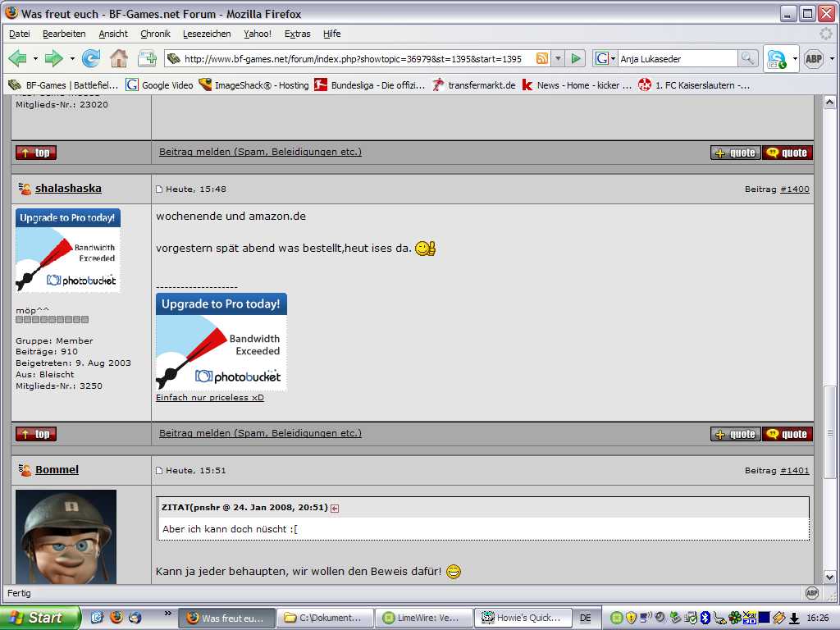840x630 pixels.
Task: Open the BF-Games Battlefield bookmark
Action: 64,85
